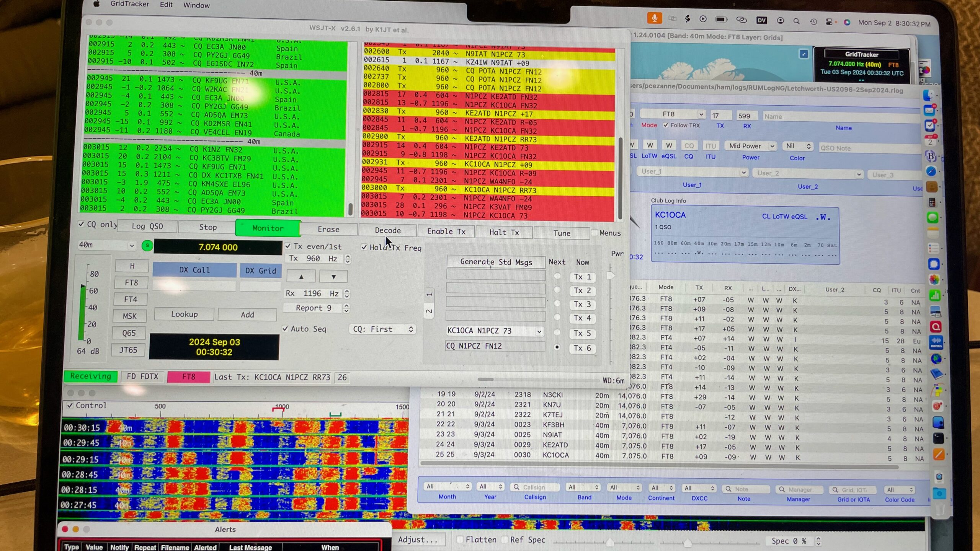Open the Continent filter dropdown
980x551 pixels.
pos(661,487)
